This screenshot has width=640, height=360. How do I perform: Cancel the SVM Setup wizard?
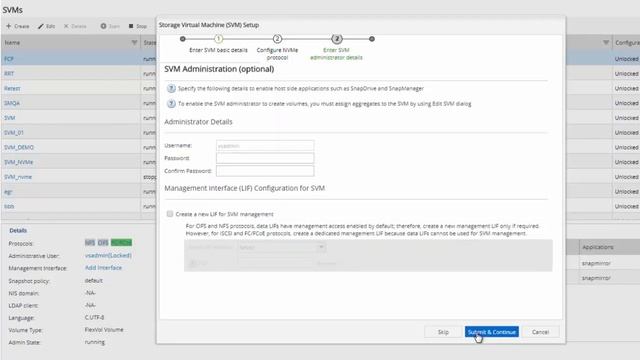[540, 332]
